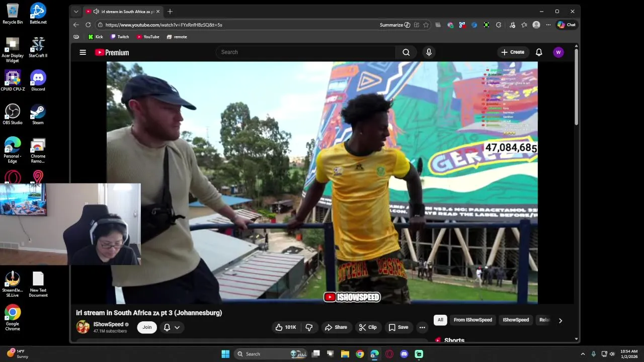Click the video player to pause
Viewport: 644px width, 362px height.
click(x=322, y=183)
